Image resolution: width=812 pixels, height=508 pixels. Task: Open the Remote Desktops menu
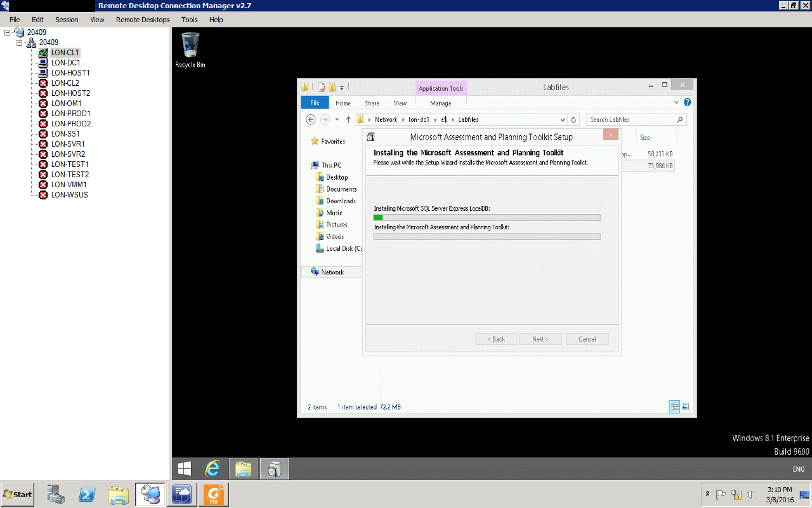coord(143,20)
